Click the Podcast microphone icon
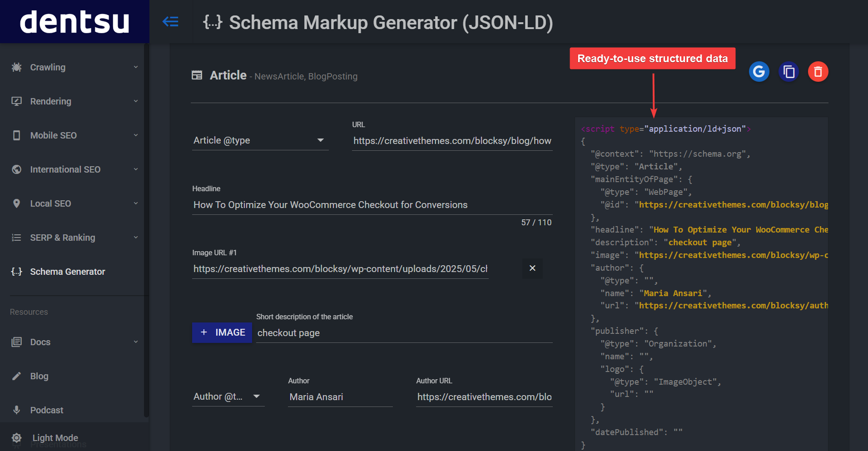 pyautogui.click(x=17, y=410)
